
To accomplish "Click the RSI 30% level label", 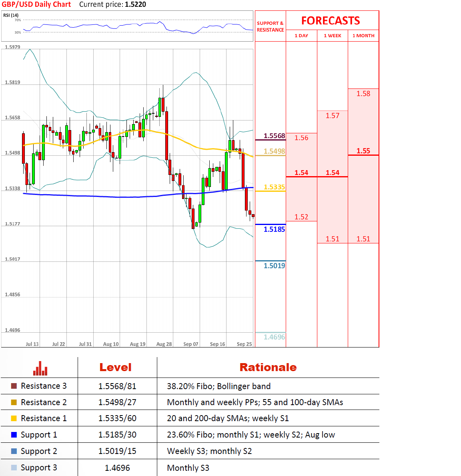I will point(18,32).
